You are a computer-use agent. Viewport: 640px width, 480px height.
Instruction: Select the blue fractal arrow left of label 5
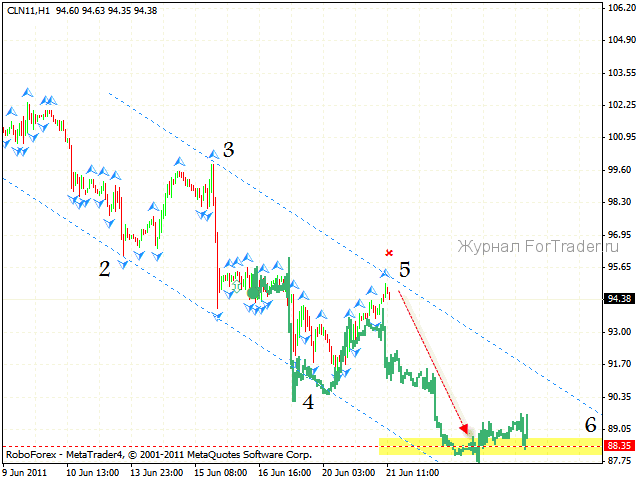(x=386, y=272)
